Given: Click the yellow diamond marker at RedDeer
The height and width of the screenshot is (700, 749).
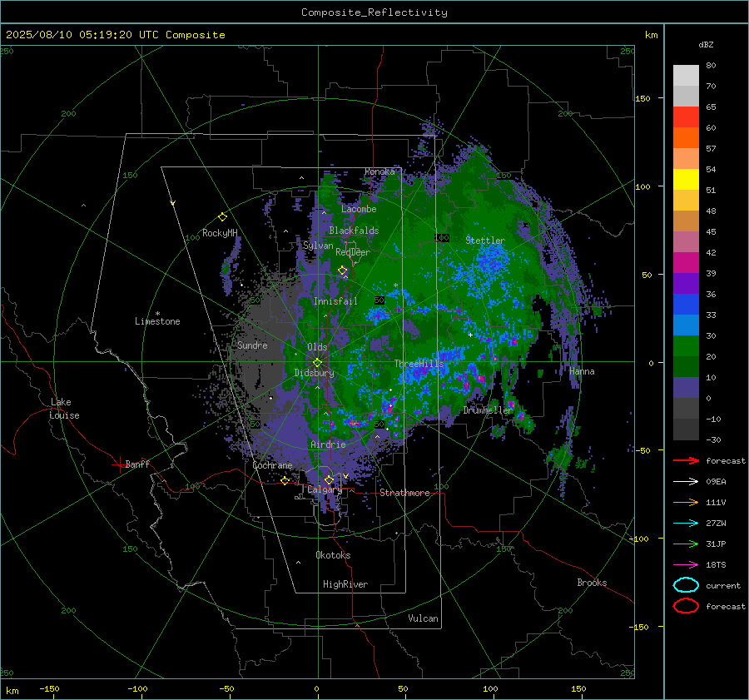Looking at the screenshot, I should point(343,271).
